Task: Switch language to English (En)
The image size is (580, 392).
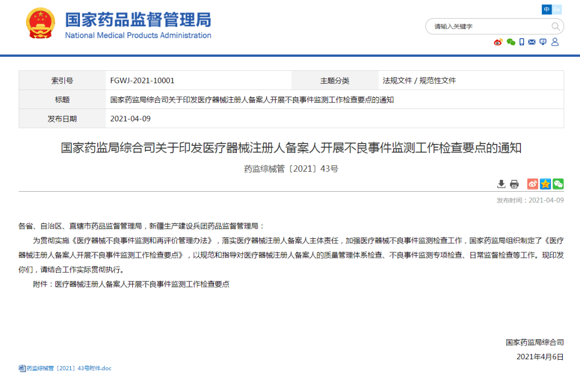Action: [557, 10]
